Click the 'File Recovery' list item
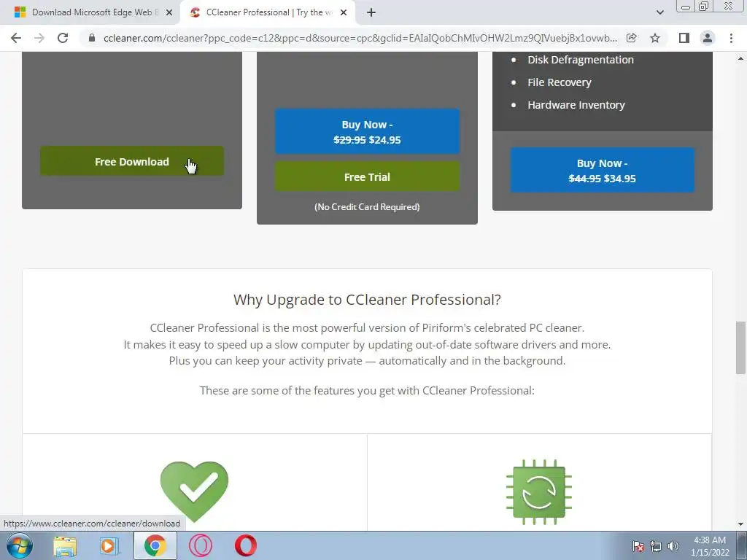The height and width of the screenshot is (560, 747). [x=560, y=82]
